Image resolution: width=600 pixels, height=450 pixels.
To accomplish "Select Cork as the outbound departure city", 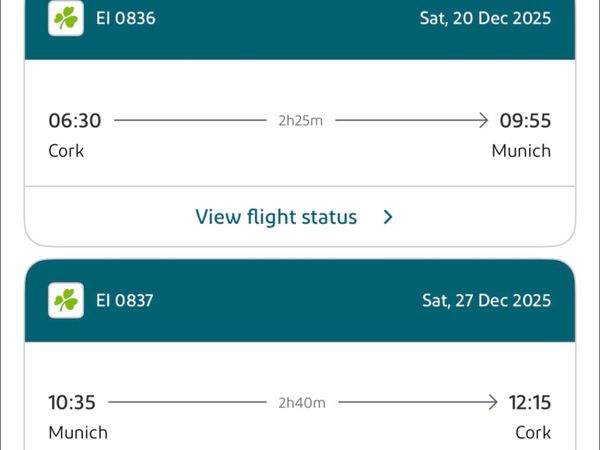I will pos(66,151).
